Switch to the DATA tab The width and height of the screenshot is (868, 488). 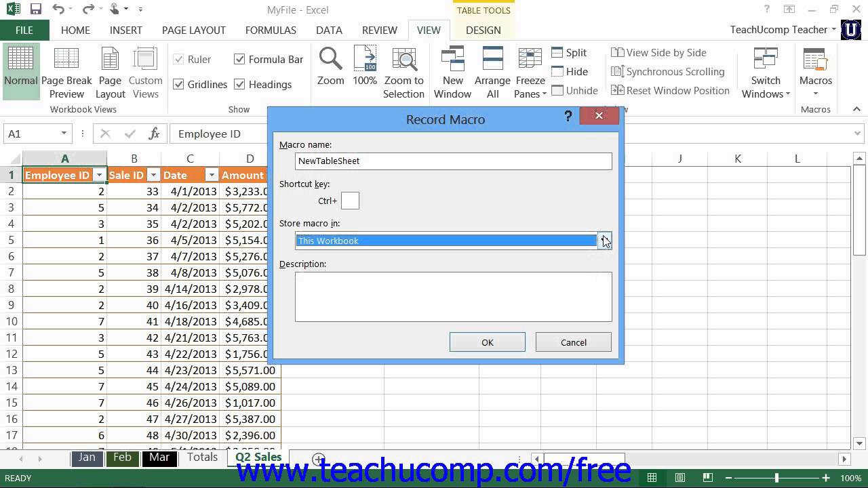click(329, 30)
